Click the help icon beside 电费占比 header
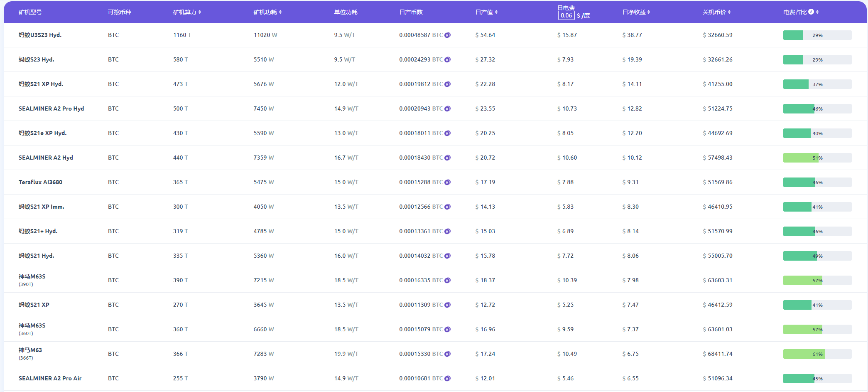The height and width of the screenshot is (392, 868). point(811,12)
